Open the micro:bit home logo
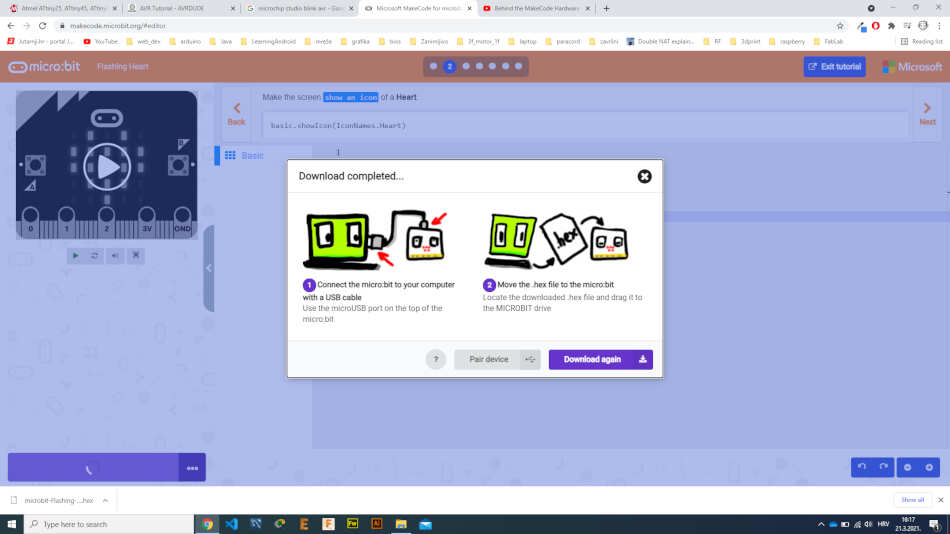 tap(44, 67)
